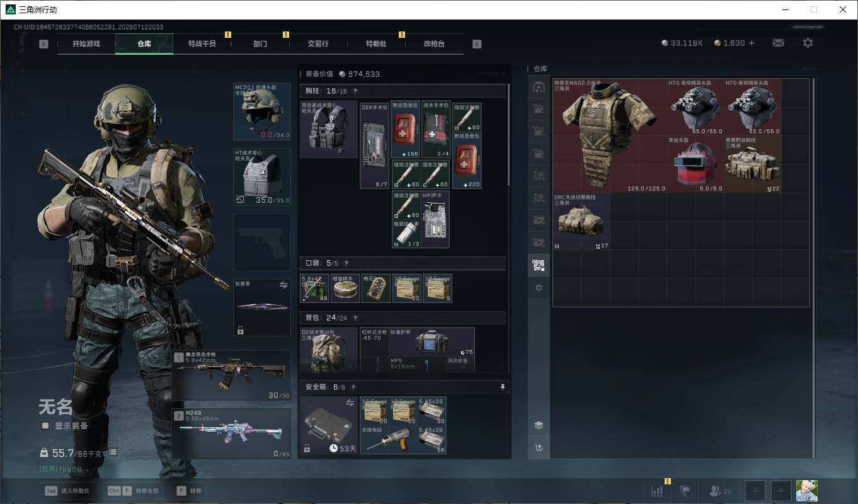Open the warehouse sidebar gear settings icon

coord(539,287)
